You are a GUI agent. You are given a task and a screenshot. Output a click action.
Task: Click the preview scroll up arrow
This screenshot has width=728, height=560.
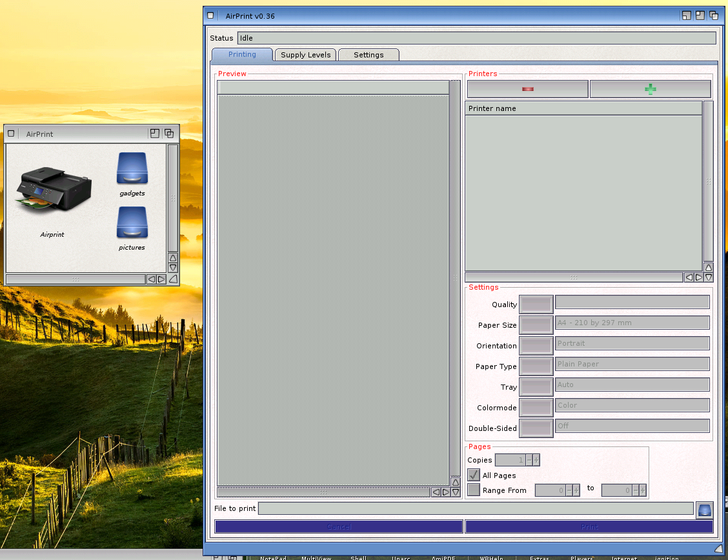click(x=456, y=482)
